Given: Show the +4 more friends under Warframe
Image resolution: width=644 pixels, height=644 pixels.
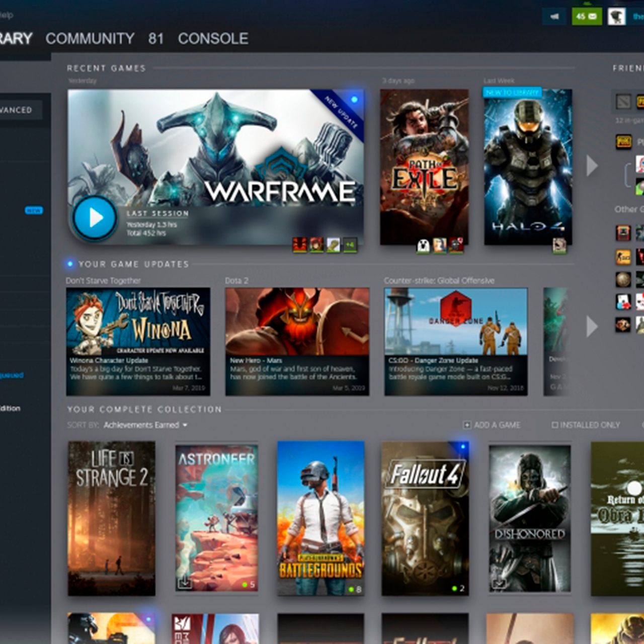Looking at the screenshot, I should 350,245.
